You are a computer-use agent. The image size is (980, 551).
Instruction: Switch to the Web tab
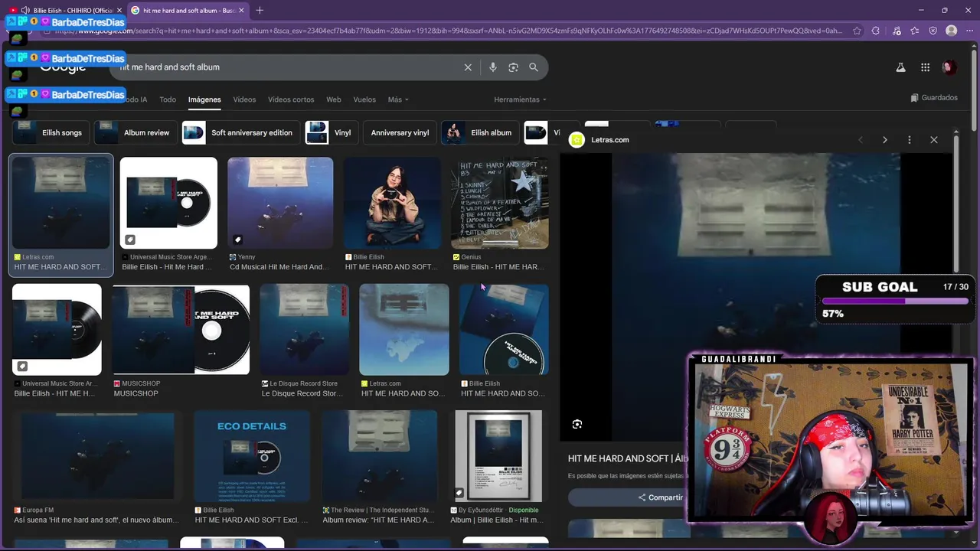click(334, 99)
